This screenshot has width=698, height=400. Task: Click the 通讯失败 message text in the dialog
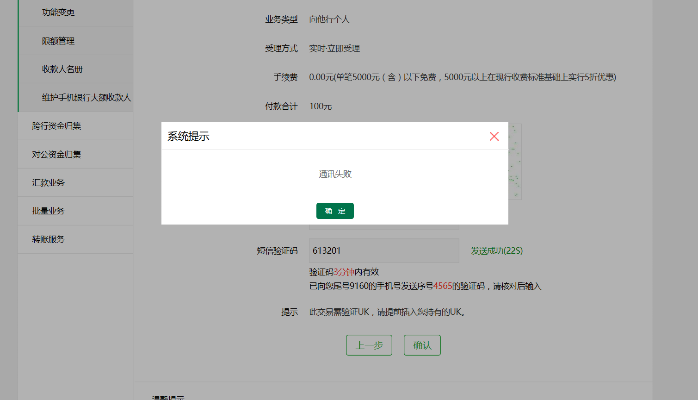pos(335,174)
